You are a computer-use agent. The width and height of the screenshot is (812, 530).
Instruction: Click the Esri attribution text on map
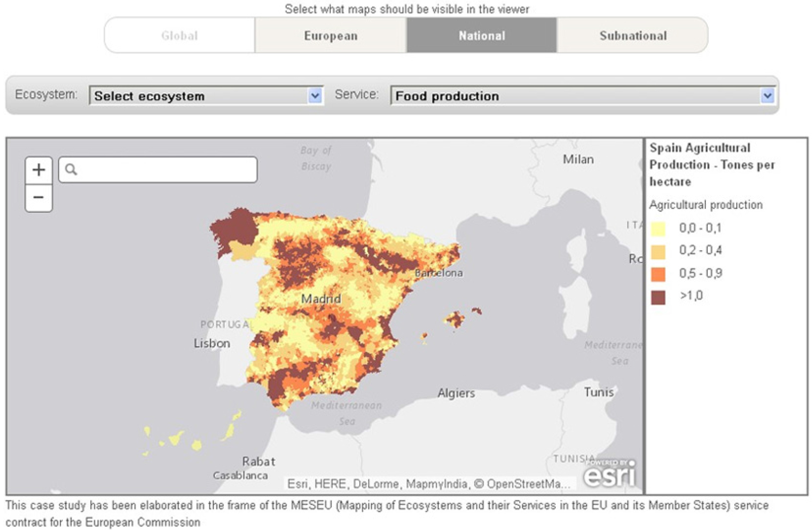(x=429, y=484)
